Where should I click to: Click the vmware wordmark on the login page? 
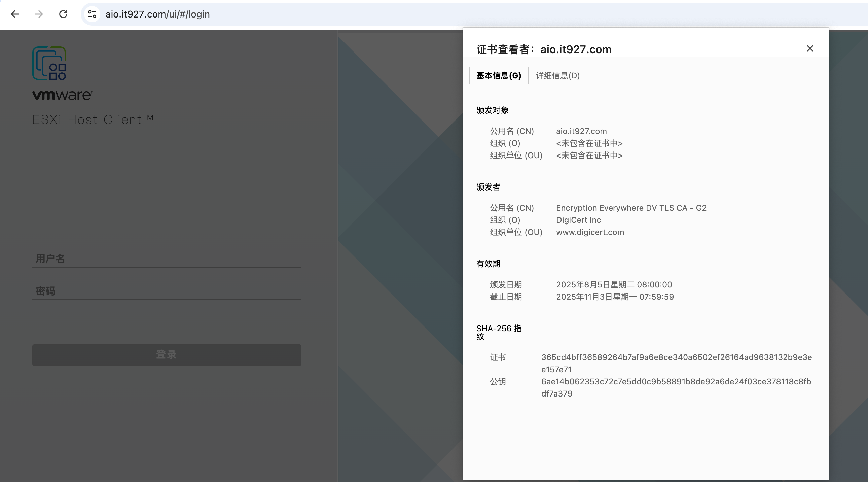[63, 95]
